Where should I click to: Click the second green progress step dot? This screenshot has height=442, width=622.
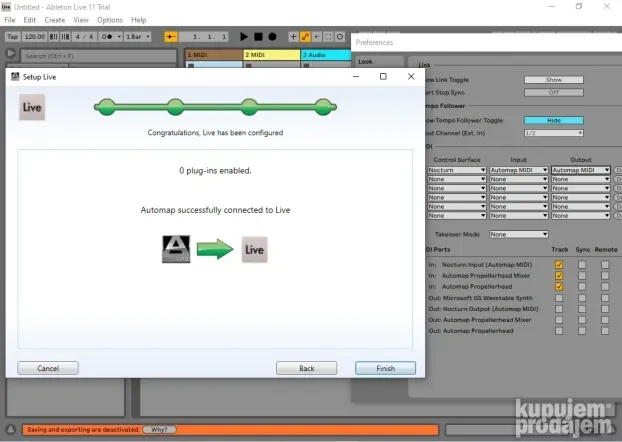(x=175, y=107)
